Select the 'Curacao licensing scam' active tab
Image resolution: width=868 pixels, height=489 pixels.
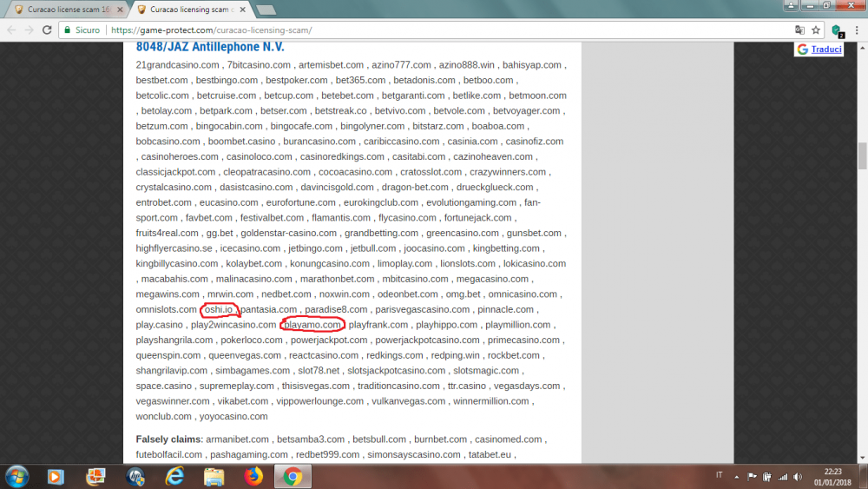tap(190, 10)
